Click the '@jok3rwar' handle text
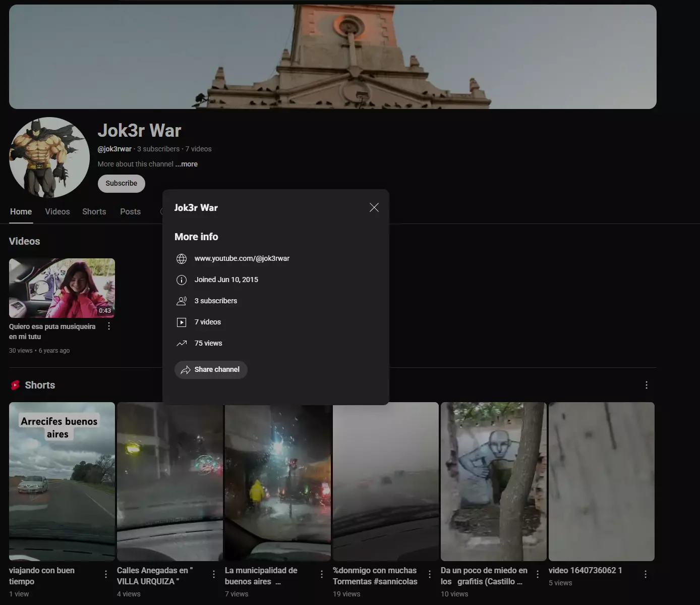The height and width of the screenshot is (605, 700). (x=114, y=149)
